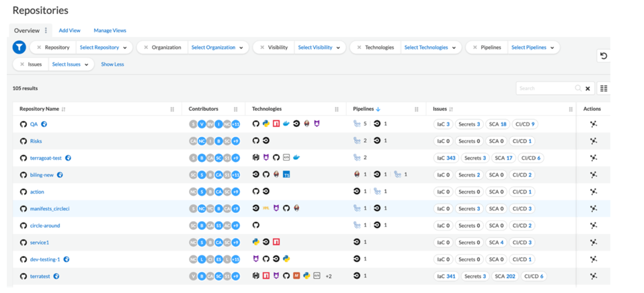Click the Show Less link
This screenshot has width=644, height=293.
112,65
